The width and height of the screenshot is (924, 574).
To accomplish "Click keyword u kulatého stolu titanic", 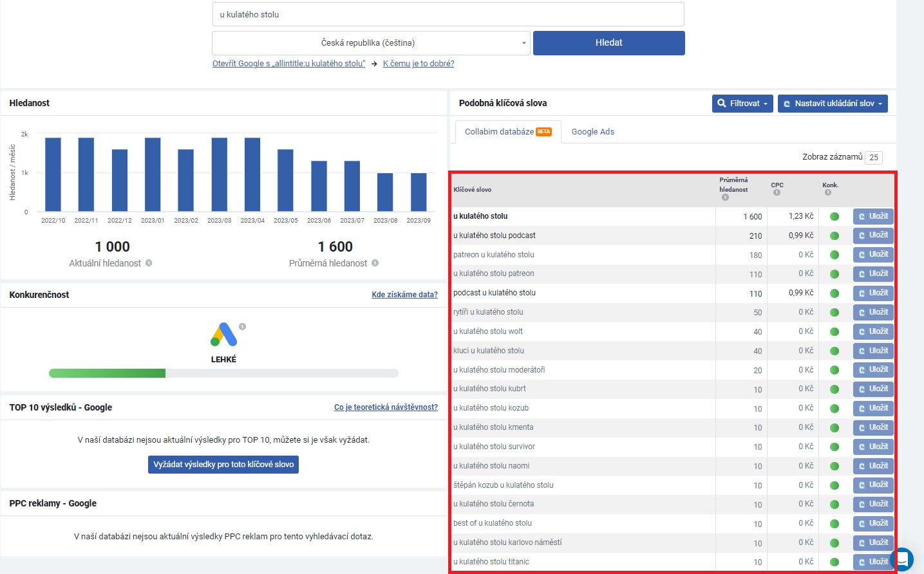I will click(491, 562).
